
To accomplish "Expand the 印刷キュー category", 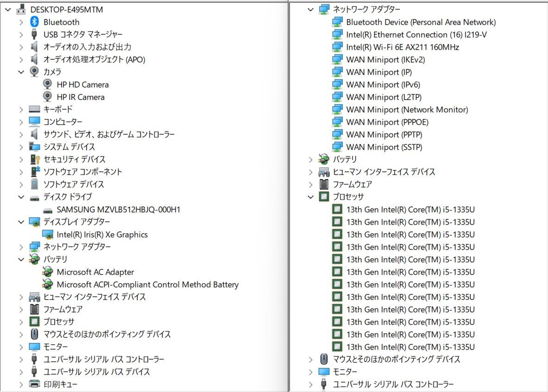I will 21,384.
